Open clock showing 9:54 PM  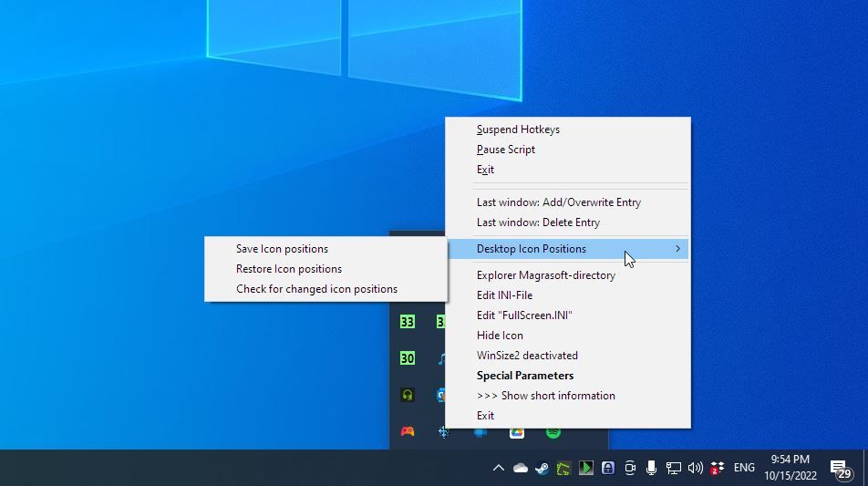point(790,468)
